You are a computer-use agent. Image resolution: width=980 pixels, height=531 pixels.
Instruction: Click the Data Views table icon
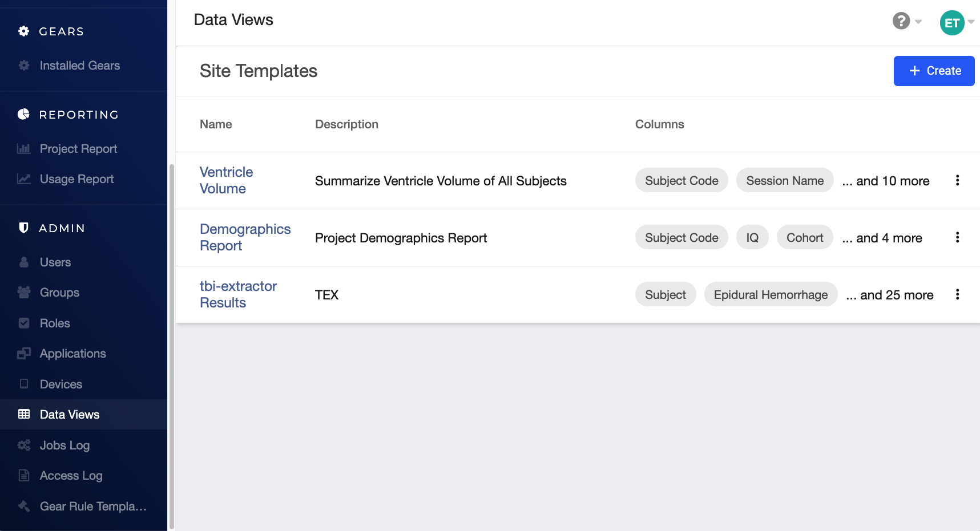click(23, 414)
